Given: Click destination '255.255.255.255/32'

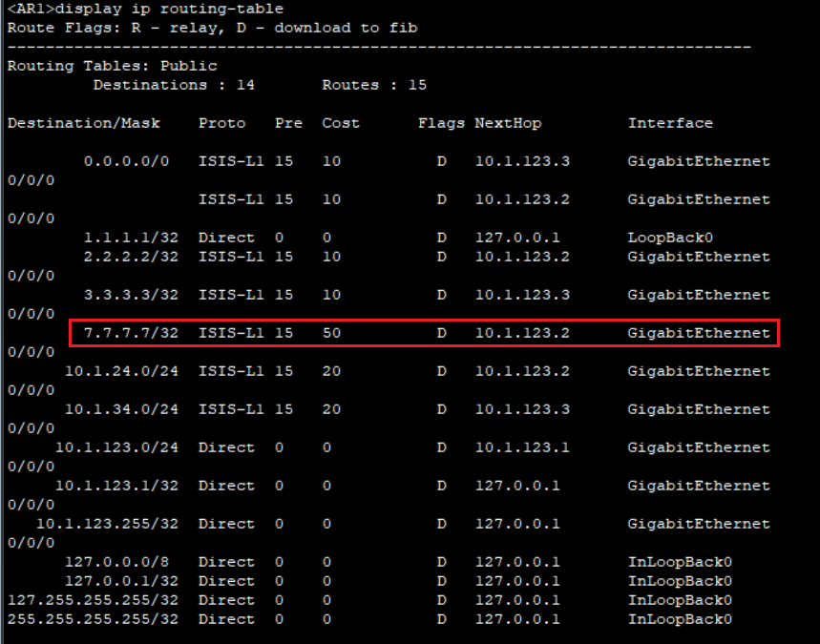Looking at the screenshot, I should point(93,619).
